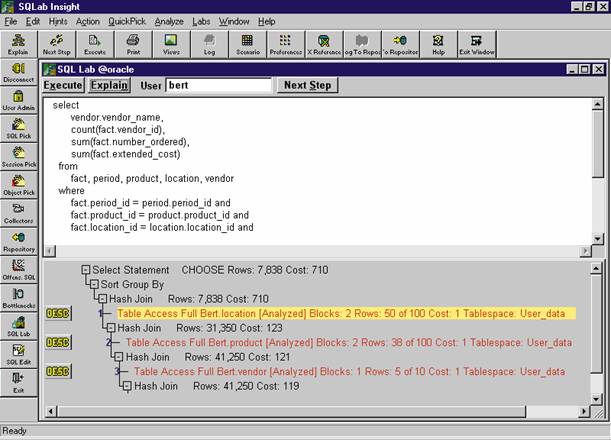Click the SQL editor vertical scrollbar thumb

[597, 144]
